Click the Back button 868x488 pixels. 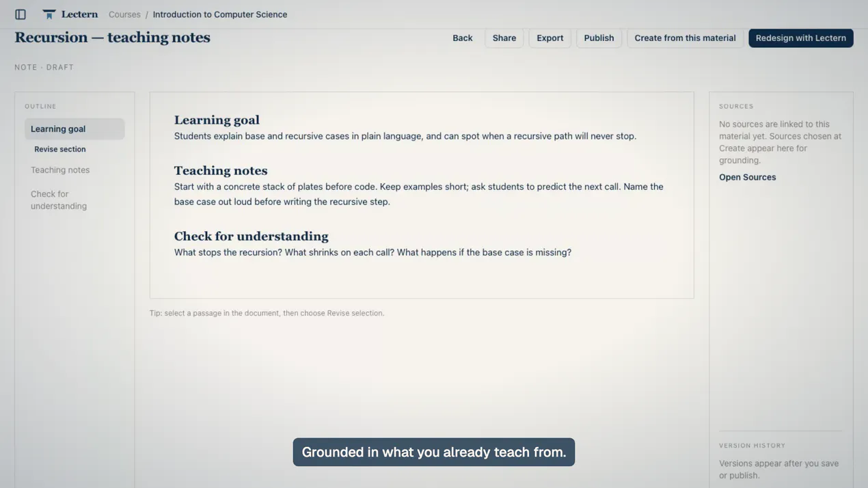tap(463, 38)
